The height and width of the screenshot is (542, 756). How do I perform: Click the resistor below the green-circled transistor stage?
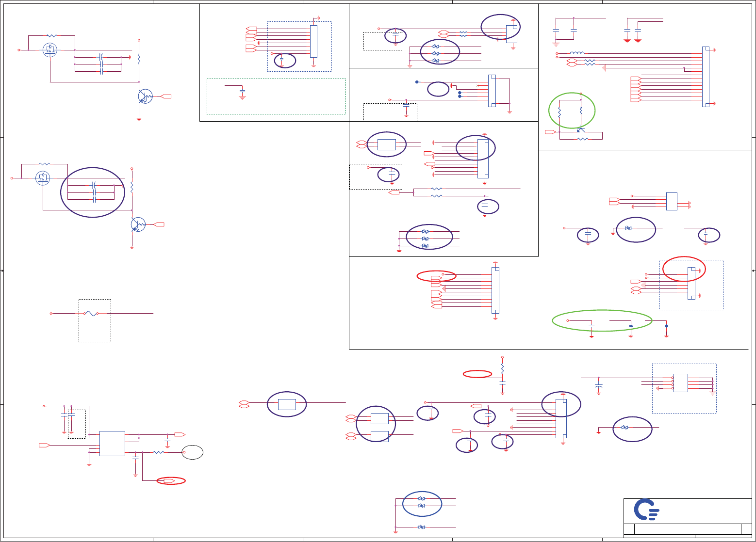[583, 139]
